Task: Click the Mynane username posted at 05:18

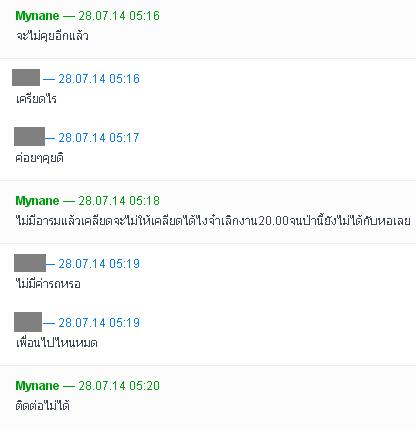Action: (37, 201)
